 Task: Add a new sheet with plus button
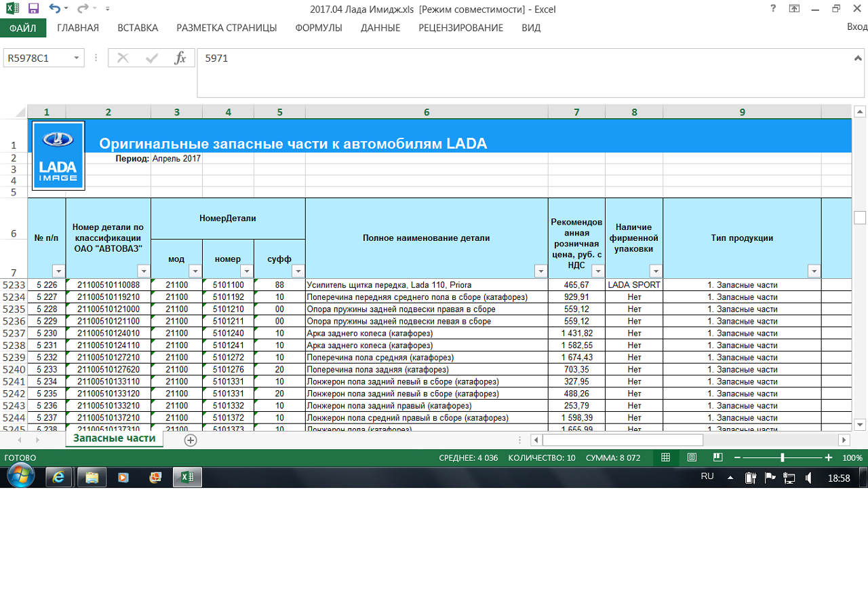pyautogui.click(x=191, y=440)
